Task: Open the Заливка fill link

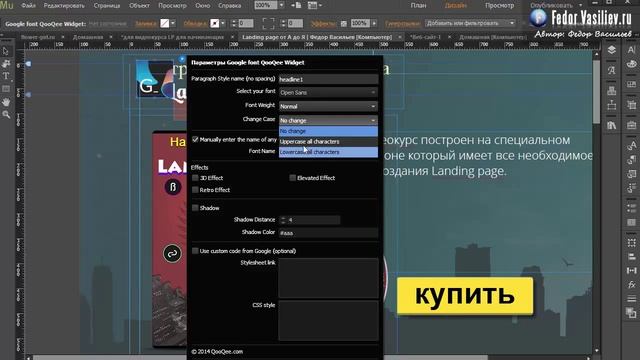Action: (x=145, y=24)
